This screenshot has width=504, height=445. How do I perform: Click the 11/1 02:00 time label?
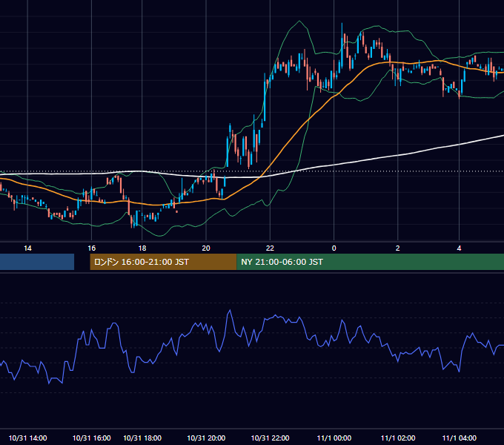tap(398, 438)
